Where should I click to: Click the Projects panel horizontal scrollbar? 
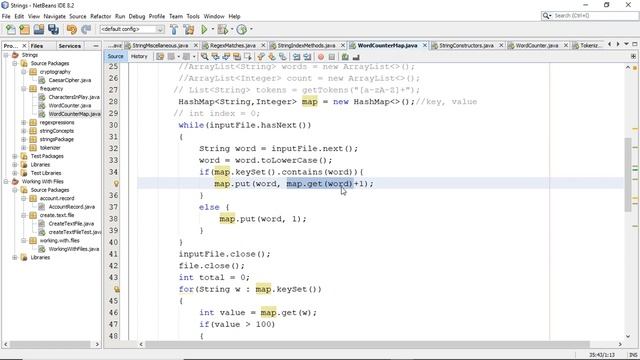pyautogui.click(x=51, y=344)
